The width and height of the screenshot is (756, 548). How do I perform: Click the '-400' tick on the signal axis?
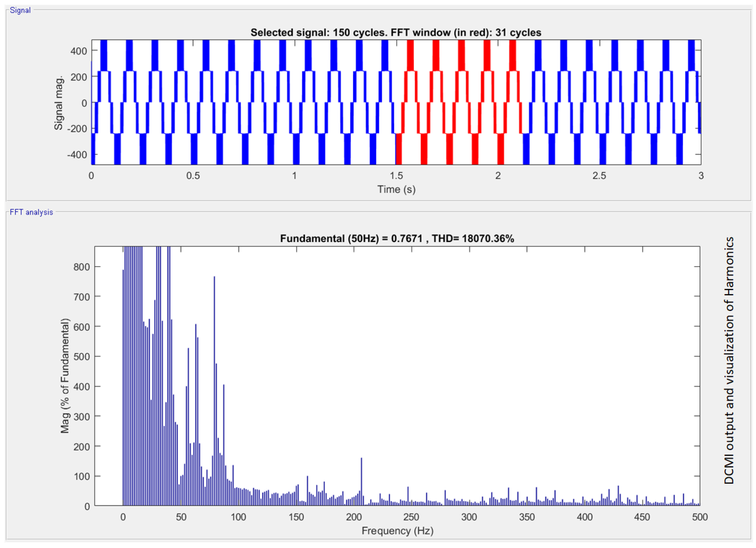click(x=77, y=155)
